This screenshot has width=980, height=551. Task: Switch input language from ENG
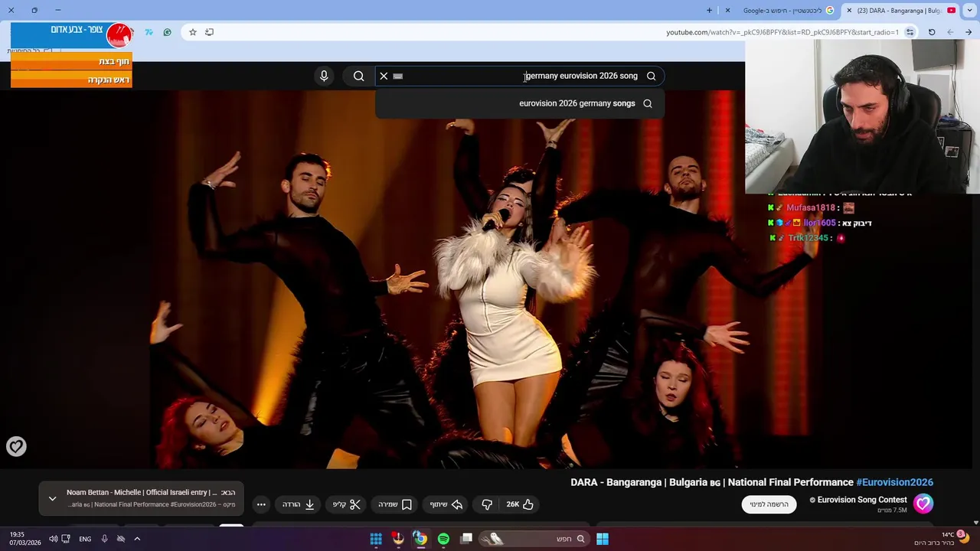click(x=85, y=539)
